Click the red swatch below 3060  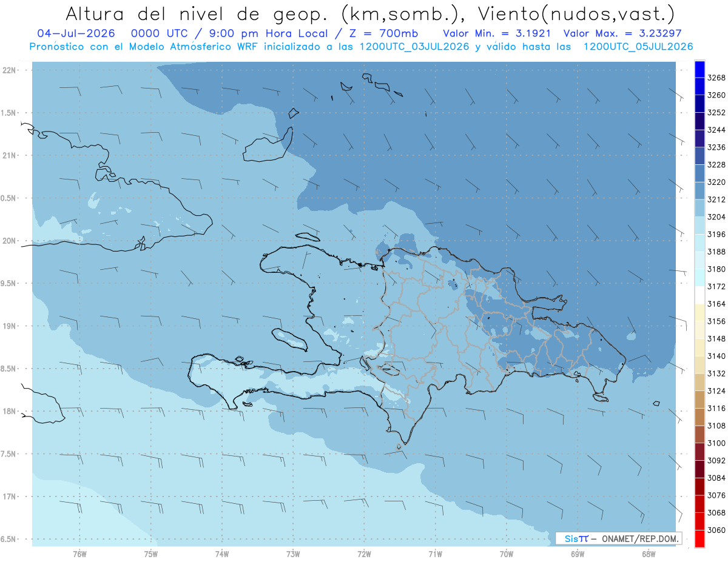tap(699, 538)
